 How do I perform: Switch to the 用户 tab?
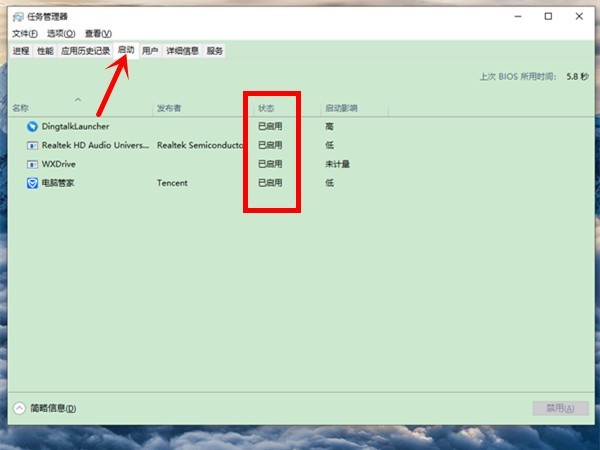coord(150,51)
